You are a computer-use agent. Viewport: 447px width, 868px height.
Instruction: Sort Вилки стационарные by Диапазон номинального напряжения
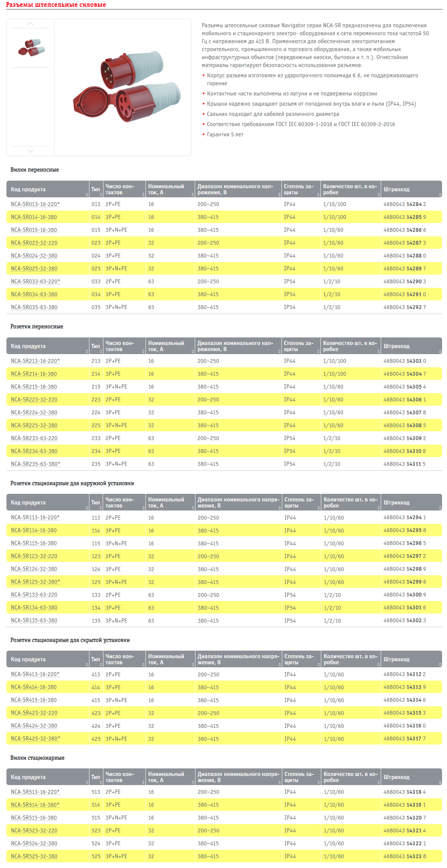(x=238, y=777)
